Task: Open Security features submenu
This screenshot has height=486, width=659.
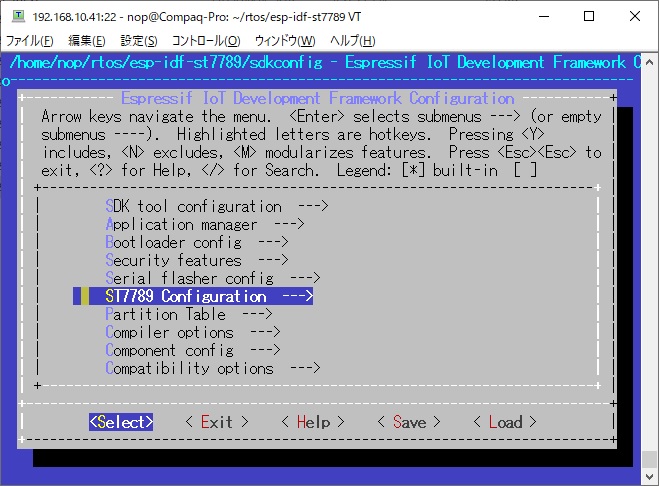Action: (x=197, y=260)
